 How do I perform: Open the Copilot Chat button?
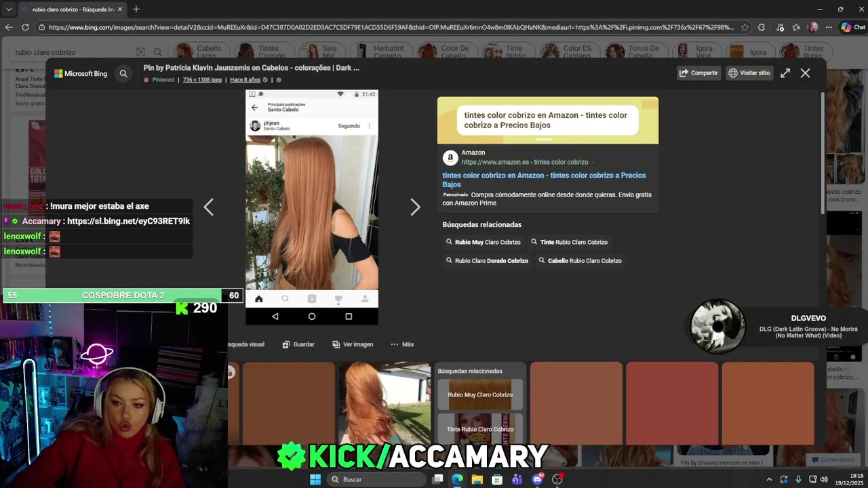[853, 27]
